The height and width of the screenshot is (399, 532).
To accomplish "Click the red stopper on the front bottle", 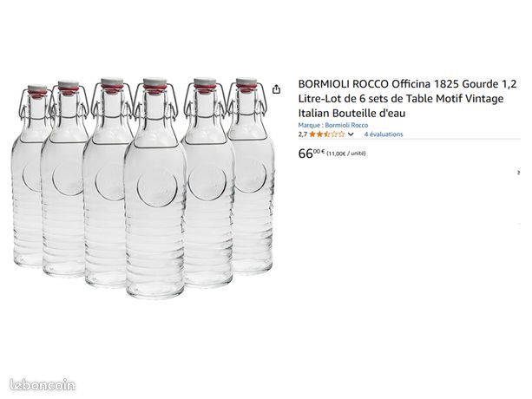I will (x=154, y=90).
